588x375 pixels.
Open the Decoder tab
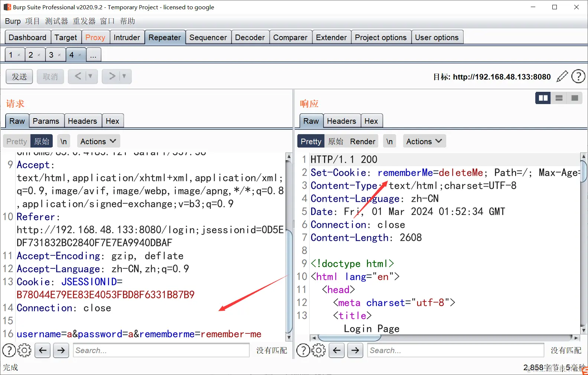pos(250,38)
